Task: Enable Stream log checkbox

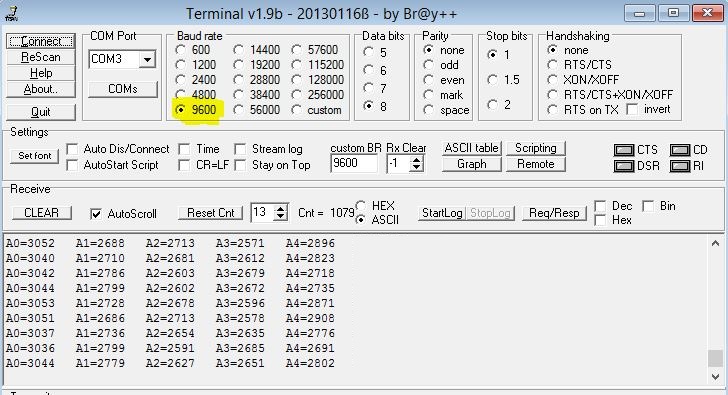Action: click(x=240, y=149)
